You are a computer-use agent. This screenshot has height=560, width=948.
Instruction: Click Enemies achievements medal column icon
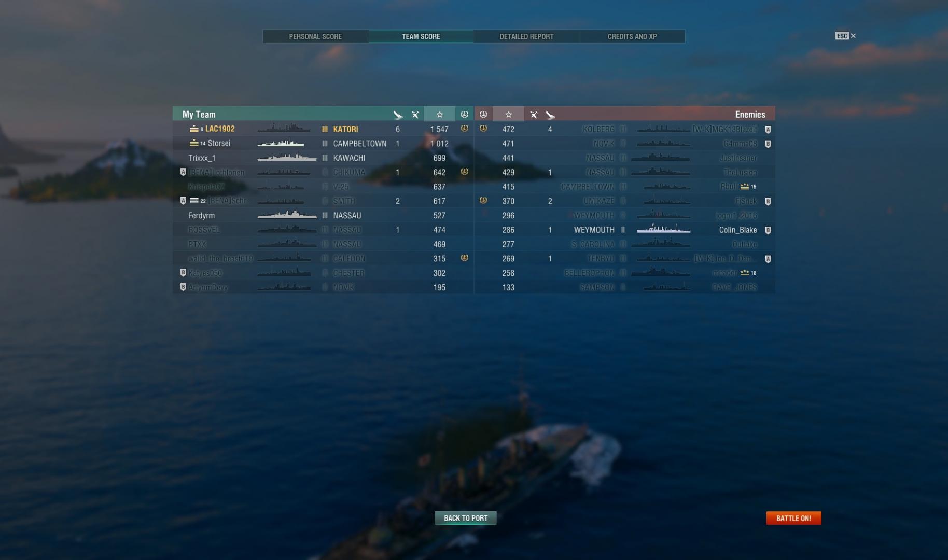tap(483, 114)
